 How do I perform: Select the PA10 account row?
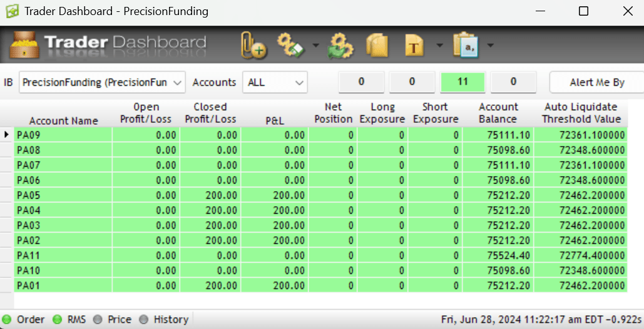click(321, 270)
